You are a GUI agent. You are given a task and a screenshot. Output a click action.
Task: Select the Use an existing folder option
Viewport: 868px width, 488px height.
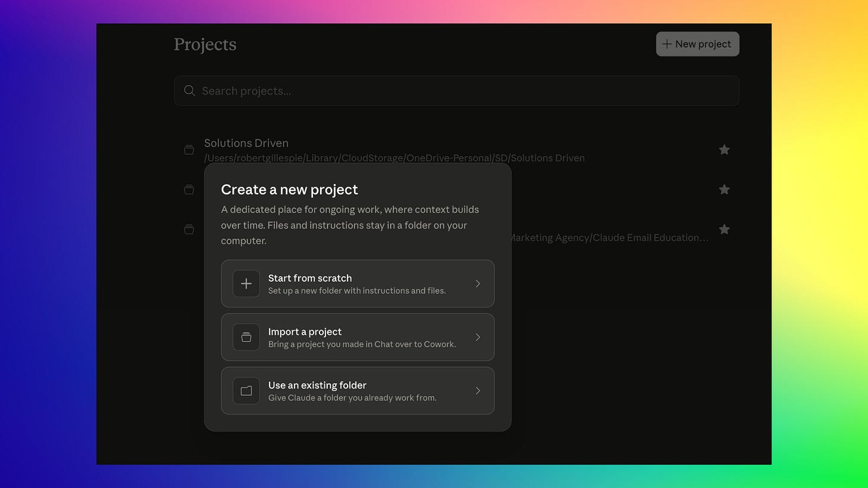tap(358, 391)
